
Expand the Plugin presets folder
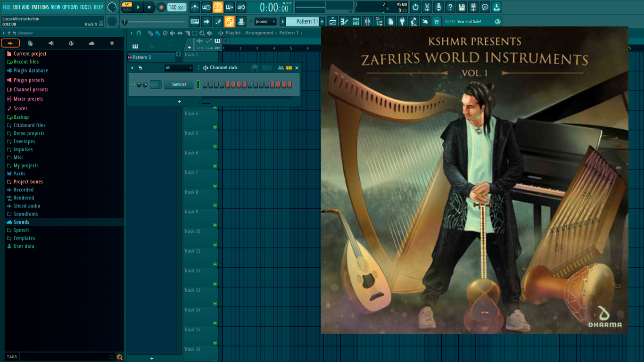pyautogui.click(x=29, y=80)
